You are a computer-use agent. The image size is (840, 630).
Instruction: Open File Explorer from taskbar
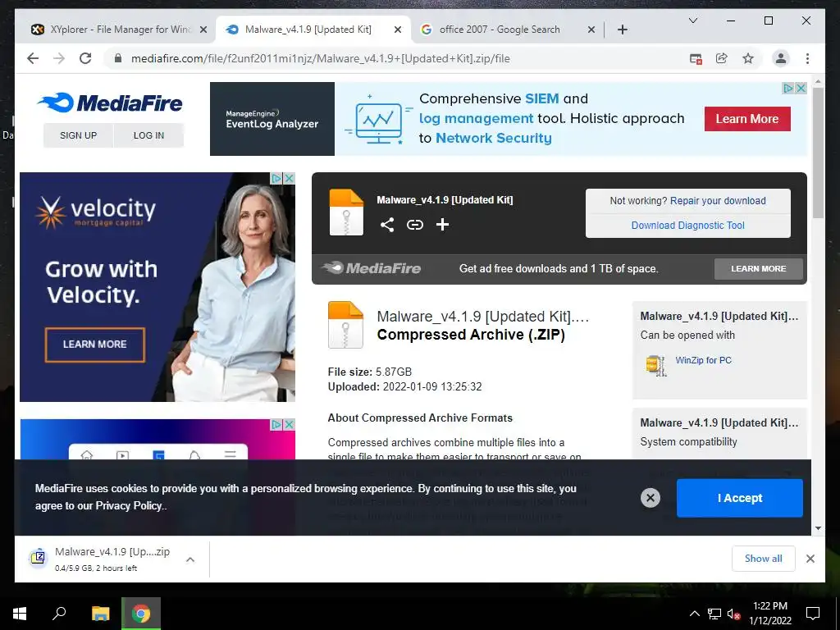point(100,614)
